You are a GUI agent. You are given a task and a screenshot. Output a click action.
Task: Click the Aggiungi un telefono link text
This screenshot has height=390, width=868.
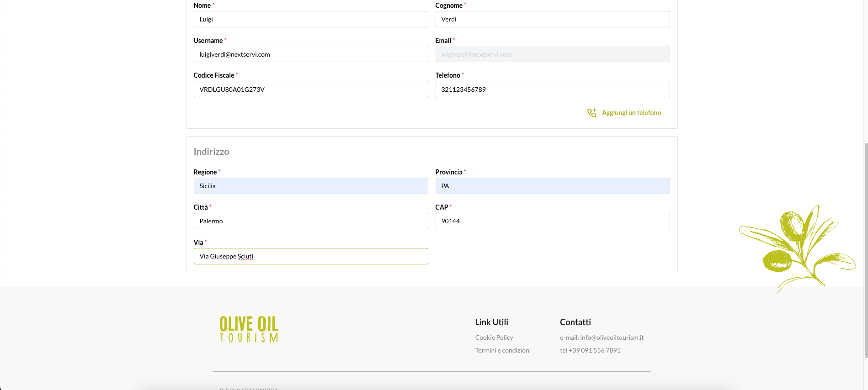point(631,113)
